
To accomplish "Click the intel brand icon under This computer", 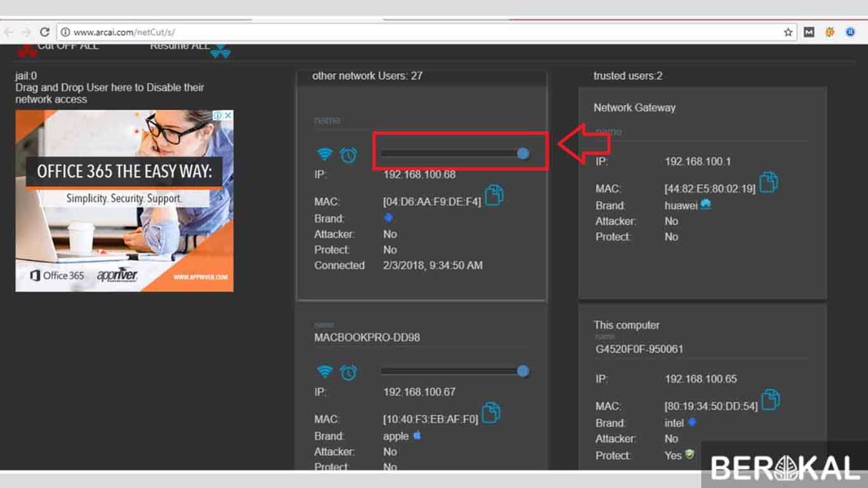I will point(692,422).
